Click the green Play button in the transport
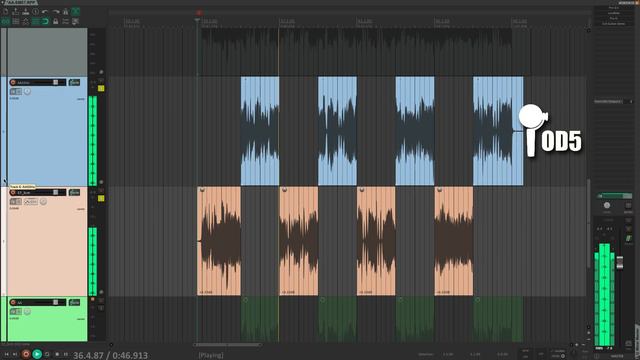Viewport: 640px width, 360px height. click(x=37, y=354)
